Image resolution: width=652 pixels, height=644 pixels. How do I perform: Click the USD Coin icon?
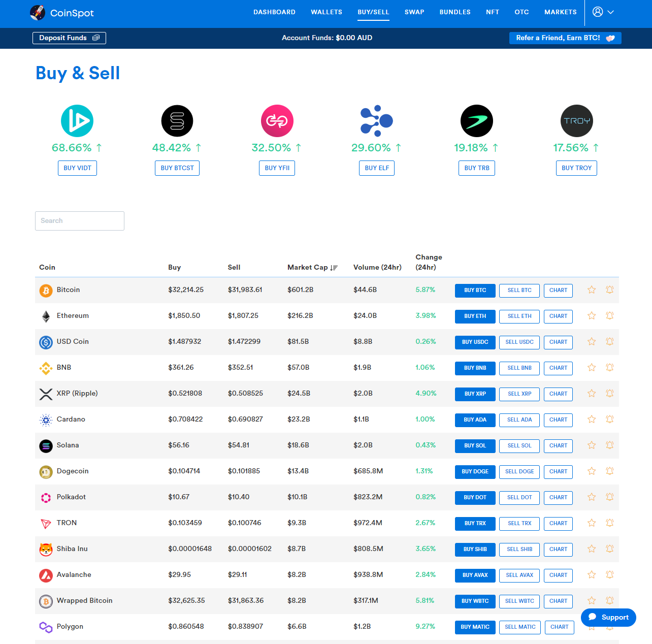click(x=46, y=342)
